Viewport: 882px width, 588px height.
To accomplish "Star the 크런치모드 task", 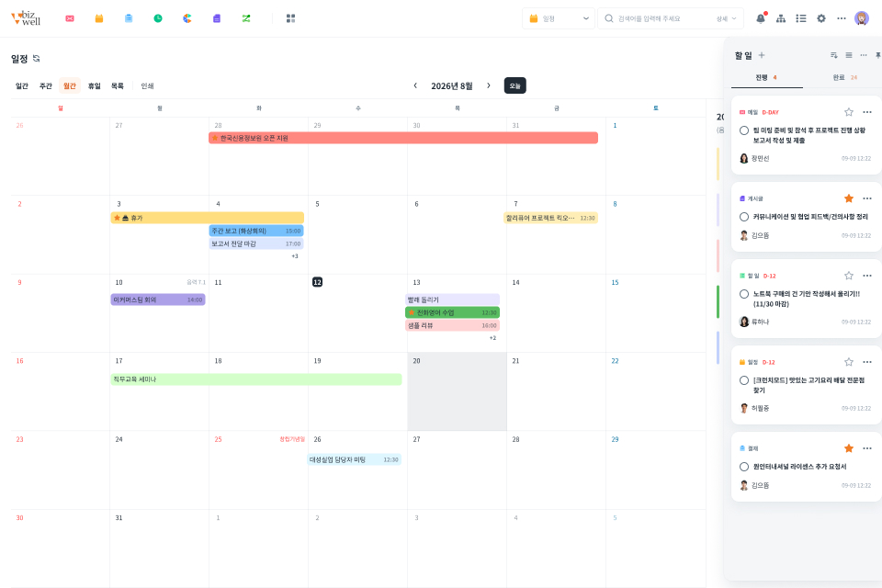I will 849,362.
